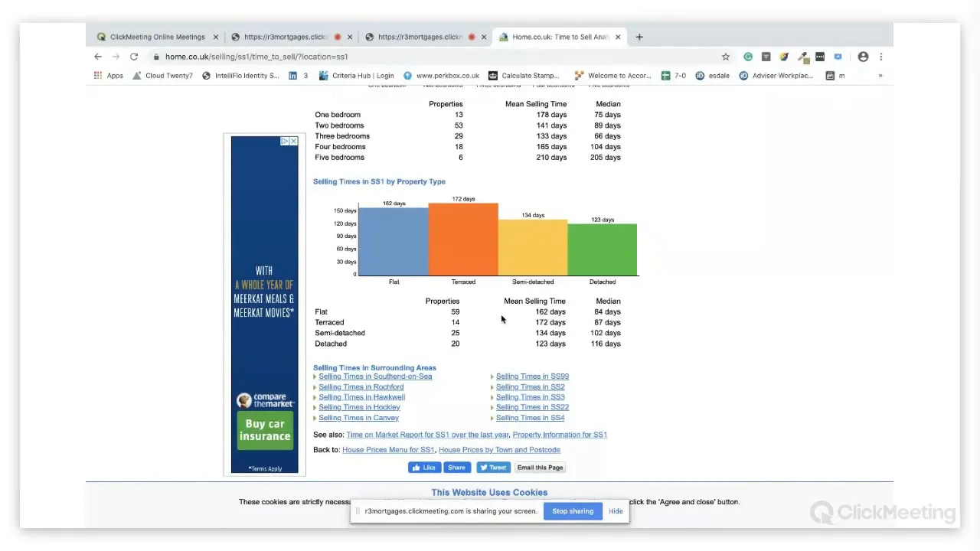Click the Buy car insurance advert button
980x551 pixels.
tap(265, 430)
